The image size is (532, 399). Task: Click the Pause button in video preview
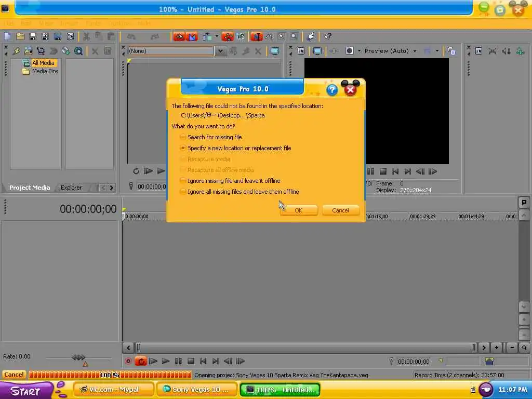(370, 171)
